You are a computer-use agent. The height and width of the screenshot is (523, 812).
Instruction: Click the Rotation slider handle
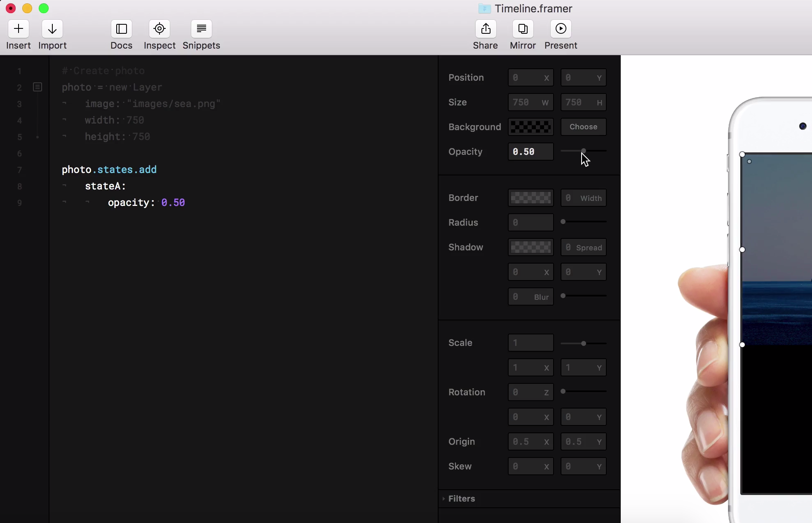(563, 391)
